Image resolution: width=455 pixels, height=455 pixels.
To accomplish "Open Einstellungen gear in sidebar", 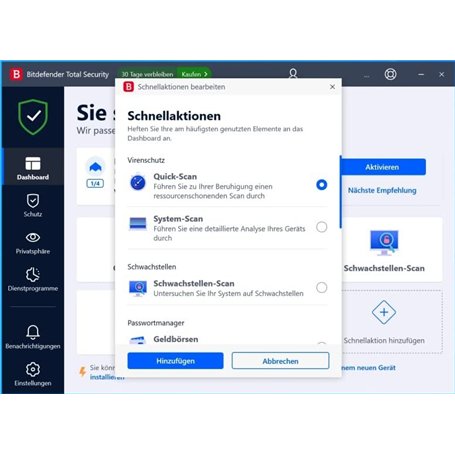I will pos(33,369).
